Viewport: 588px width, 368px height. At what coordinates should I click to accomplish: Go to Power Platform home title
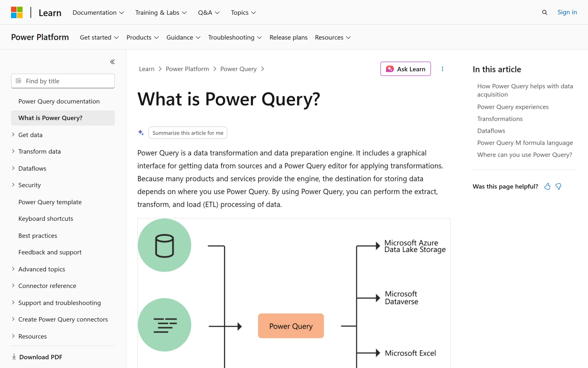coord(40,37)
